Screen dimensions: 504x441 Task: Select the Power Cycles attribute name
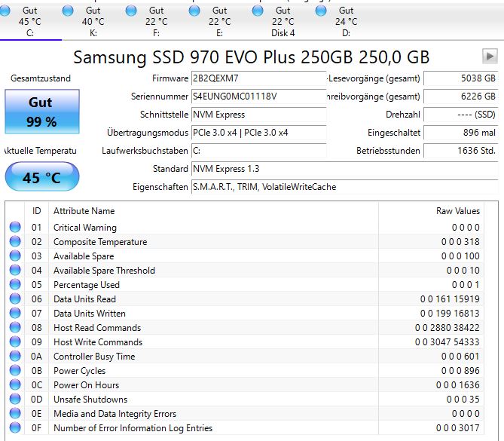pos(79,371)
